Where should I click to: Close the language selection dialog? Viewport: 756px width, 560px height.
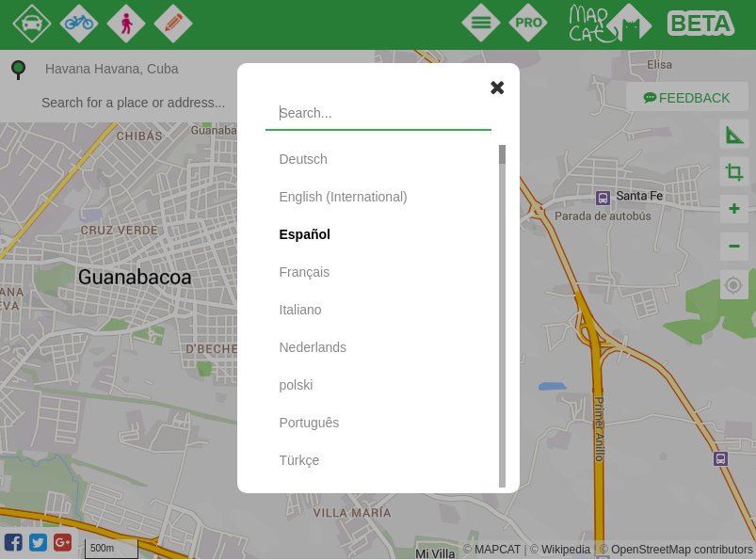pos(497,88)
